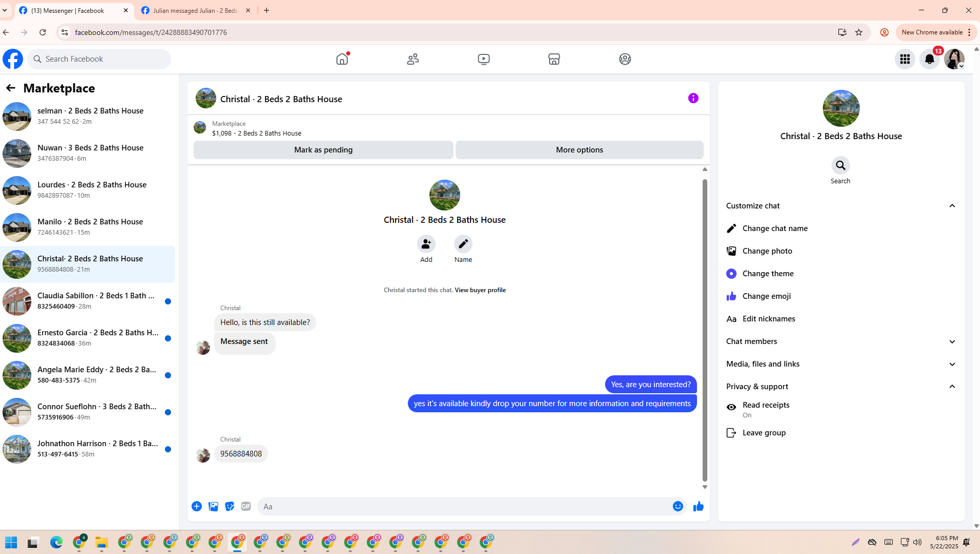Screen dimensions: 980x554
Task: Open Connor Sueflohn conversation
Action: point(88,412)
